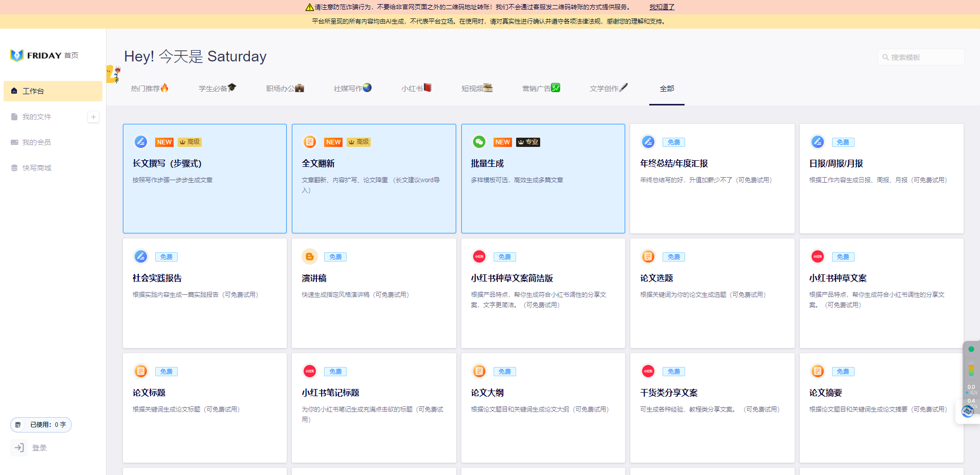Viewport: 980px width, 475px height.
Task: Select the 小红书 tab
Action: click(x=416, y=88)
